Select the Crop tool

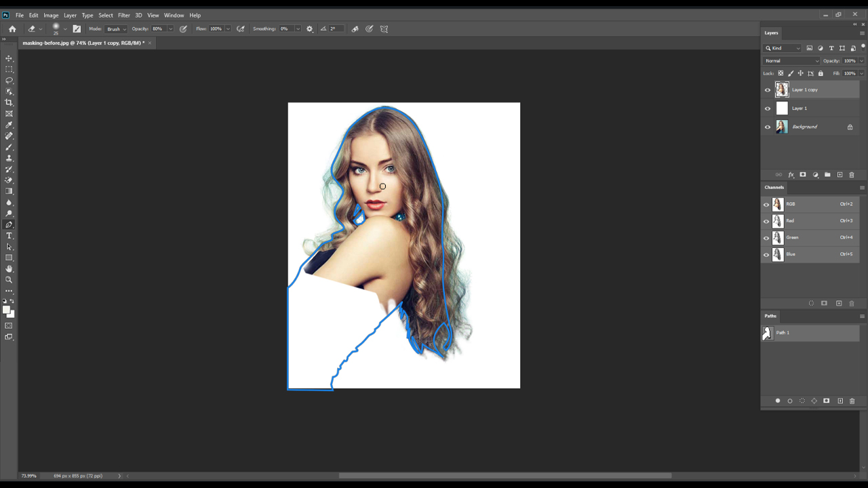[9, 102]
